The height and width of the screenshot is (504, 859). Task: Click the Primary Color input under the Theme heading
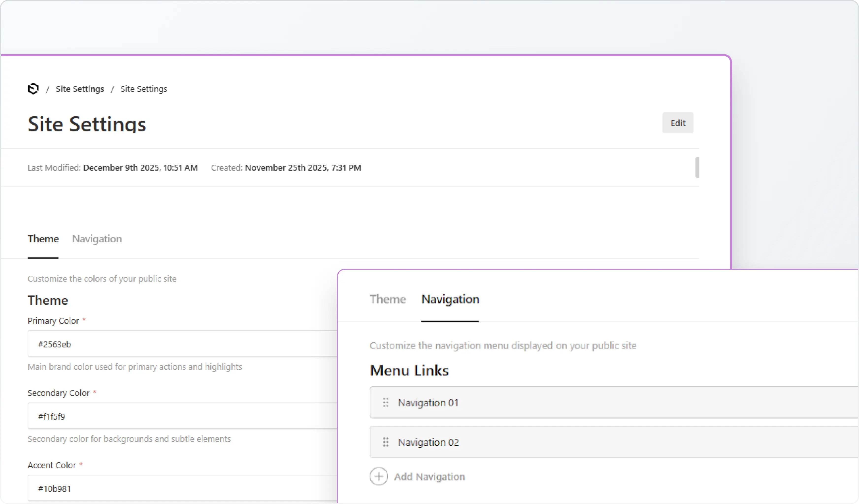coord(170,344)
